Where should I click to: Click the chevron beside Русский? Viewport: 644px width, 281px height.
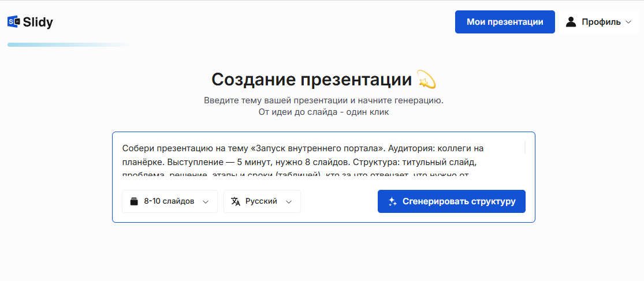(x=289, y=202)
